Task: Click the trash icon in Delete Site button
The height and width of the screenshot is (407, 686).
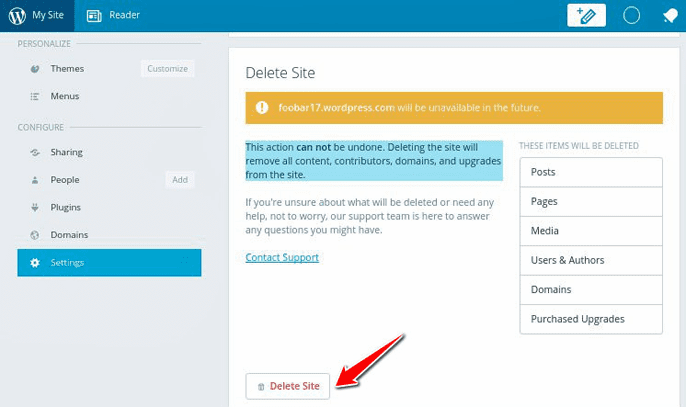Action: [261, 386]
